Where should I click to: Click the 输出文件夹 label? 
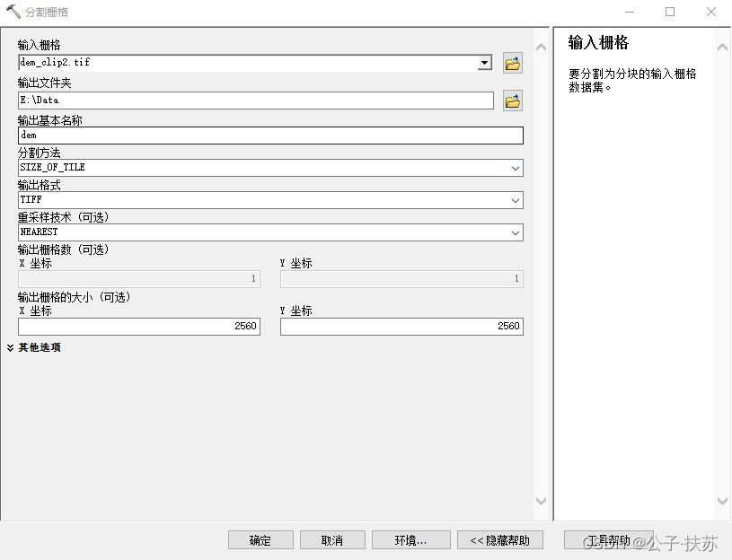[44, 83]
